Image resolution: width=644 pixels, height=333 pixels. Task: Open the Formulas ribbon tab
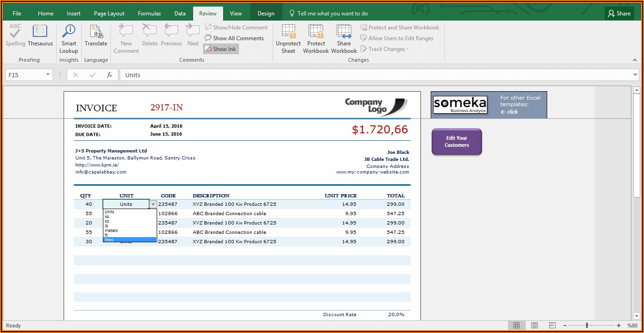[x=149, y=14]
